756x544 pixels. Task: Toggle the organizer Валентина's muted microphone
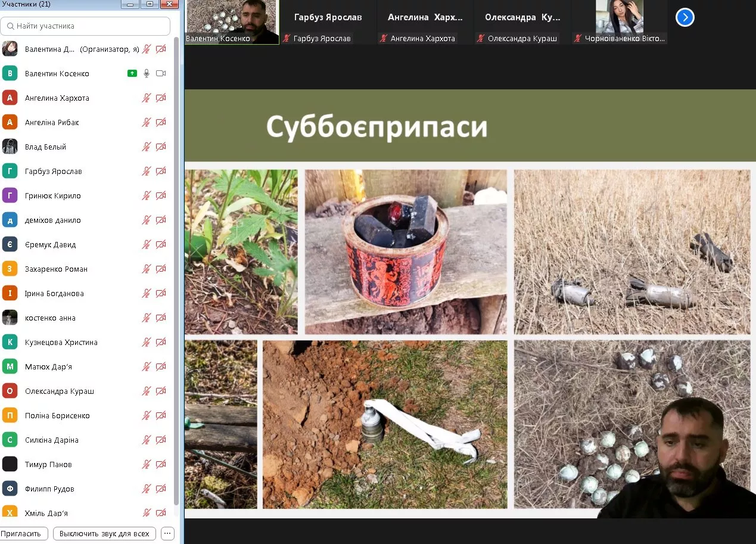[x=147, y=49]
